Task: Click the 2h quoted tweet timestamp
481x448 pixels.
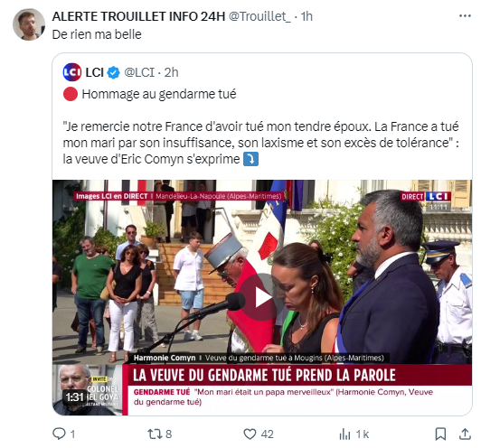Action: tap(171, 72)
